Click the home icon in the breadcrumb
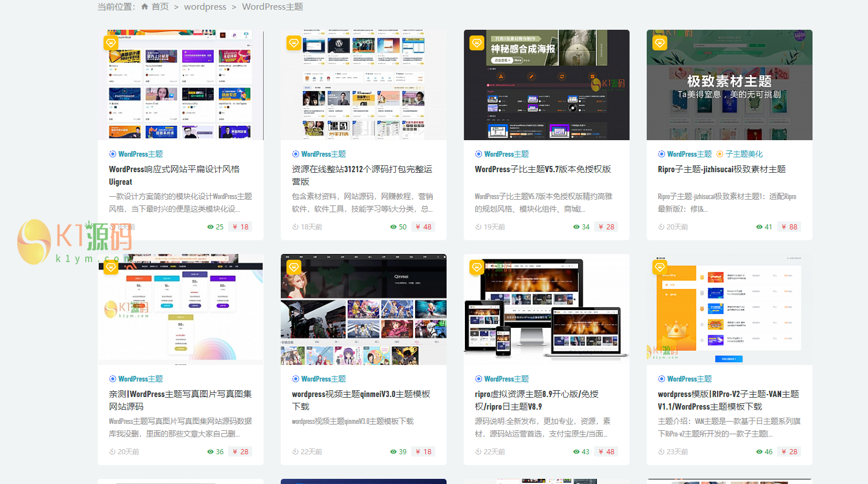This screenshot has height=484, width=868. 145,7
